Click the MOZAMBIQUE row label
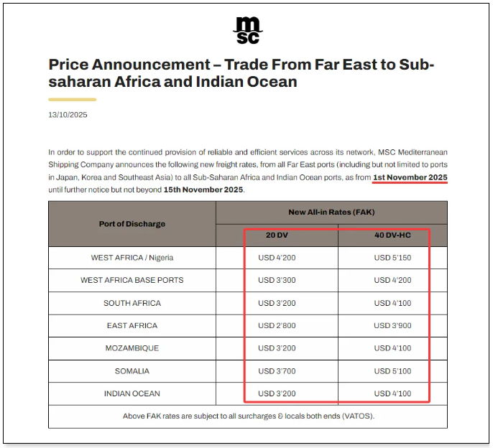Viewport: 493px width, 448px height. (x=132, y=348)
